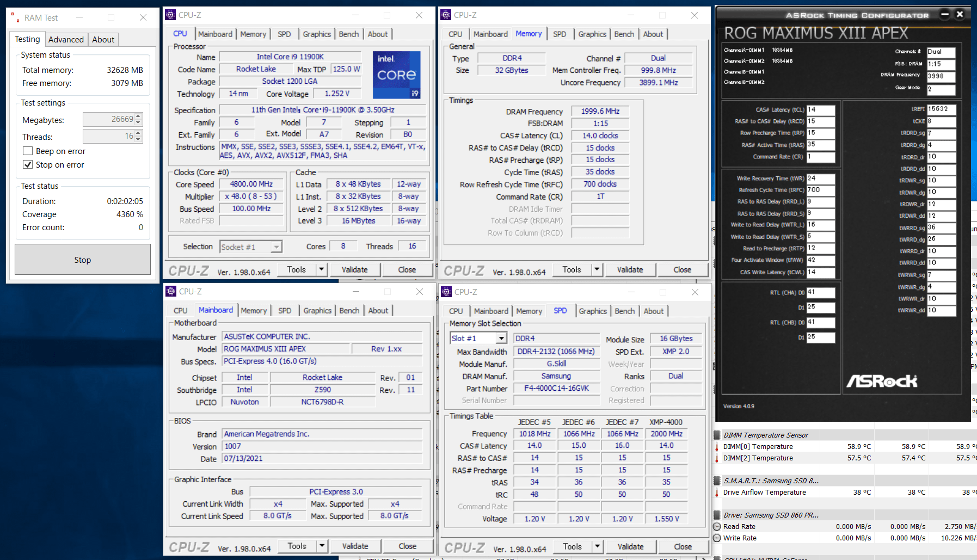The image size is (977, 560).
Task: Click the Threads spinner arrows
Action: click(x=138, y=136)
